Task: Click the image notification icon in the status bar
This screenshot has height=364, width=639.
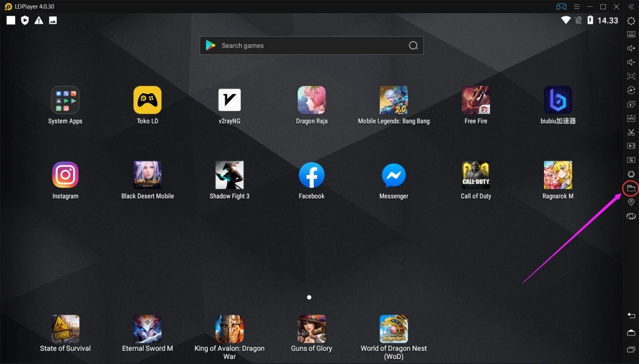Action: pos(53,21)
